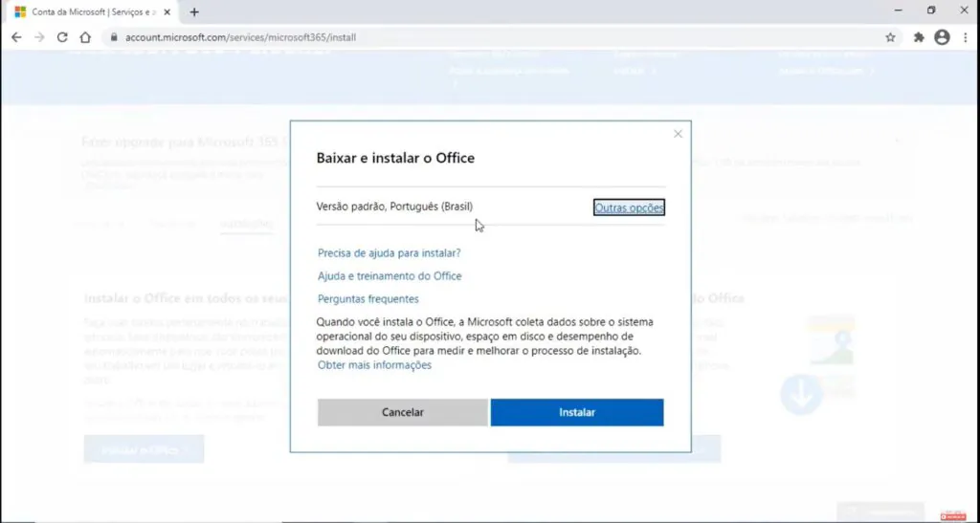
Task: Click 'Versão padrão, Português (Brasil)' text
Action: 394,207
